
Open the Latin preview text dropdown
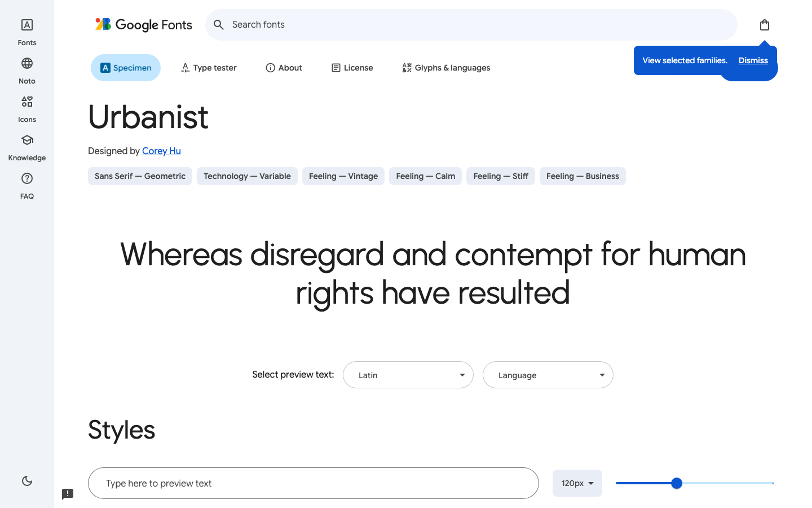(408, 375)
